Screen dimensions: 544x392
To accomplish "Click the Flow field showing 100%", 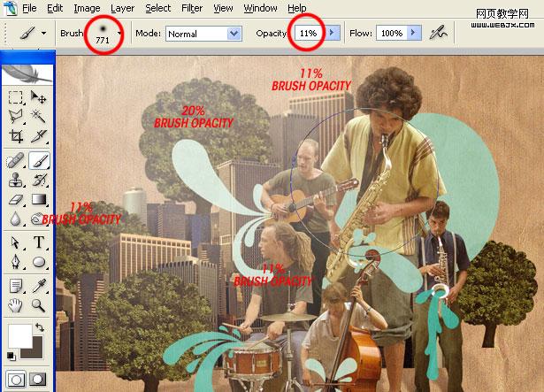I will [x=391, y=33].
